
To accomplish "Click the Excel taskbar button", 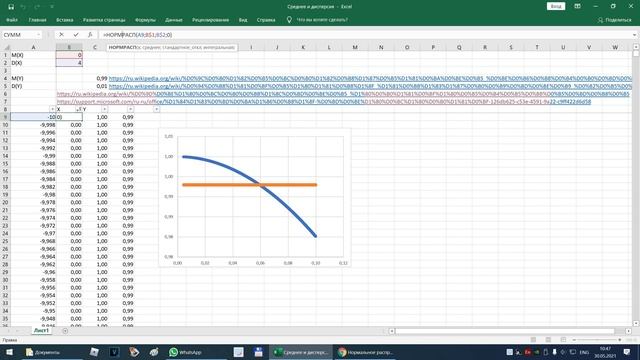I will 301,352.
